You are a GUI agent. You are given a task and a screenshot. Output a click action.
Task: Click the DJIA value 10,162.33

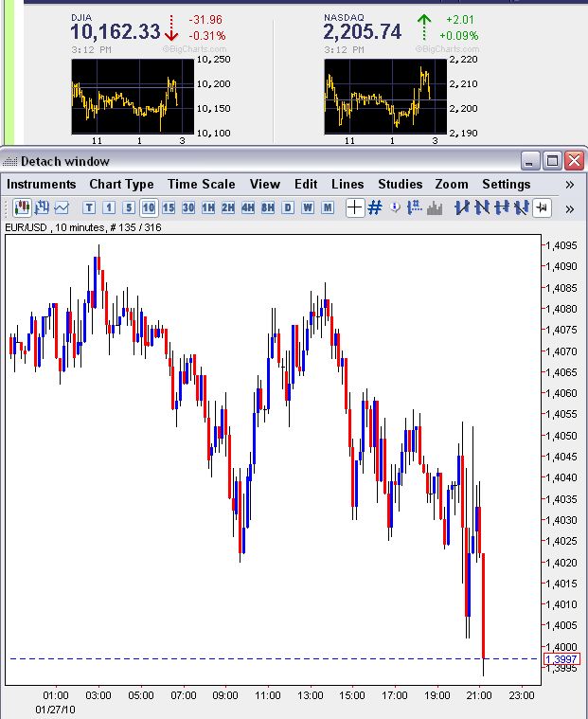116,31
